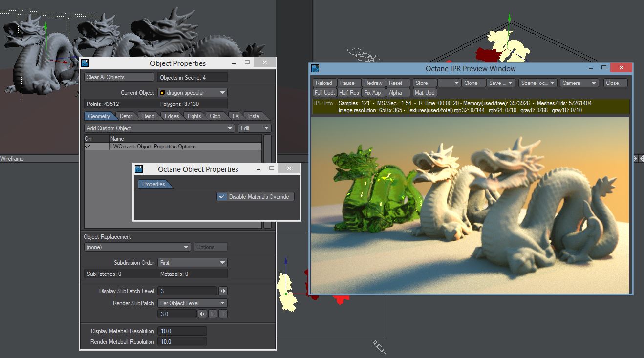Image resolution: width=644 pixels, height=358 pixels.
Task: Open the Edit dropdown
Action: (x=255, y=128)
